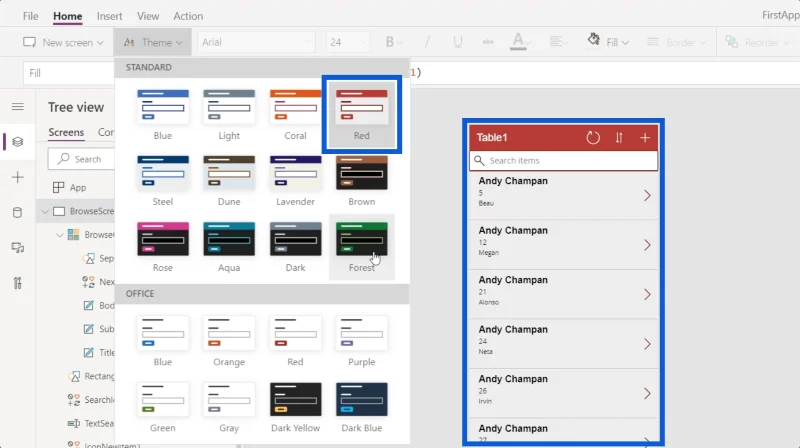The height and width of the screenshot is (448, 800).
Task: Select the Screens tab in Tree view
Action: 66,132
